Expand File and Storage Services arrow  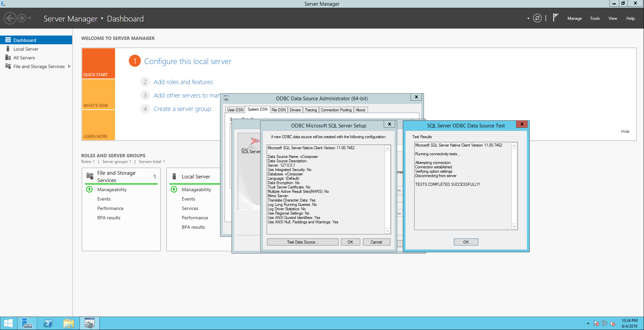[69, 66]
